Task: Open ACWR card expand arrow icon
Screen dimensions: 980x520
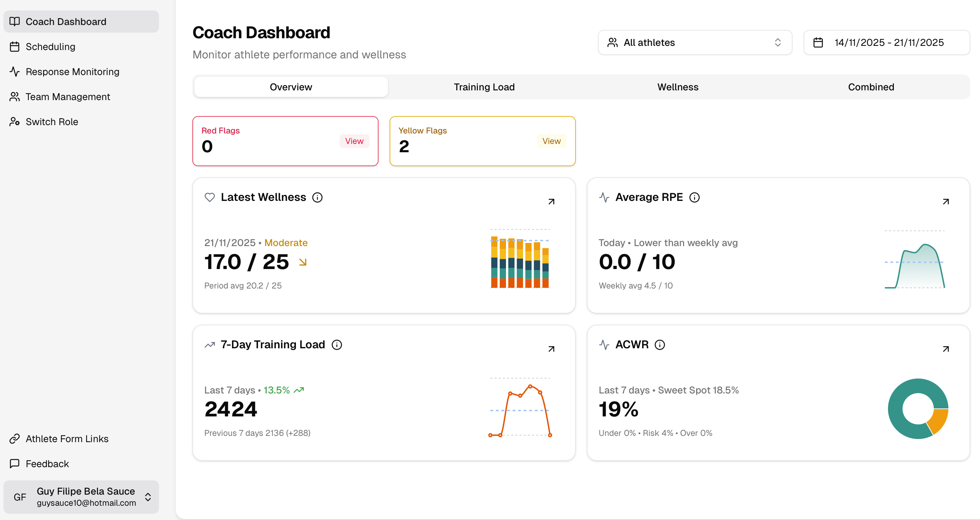Action: pyautogui.click(x=946, y=349)
